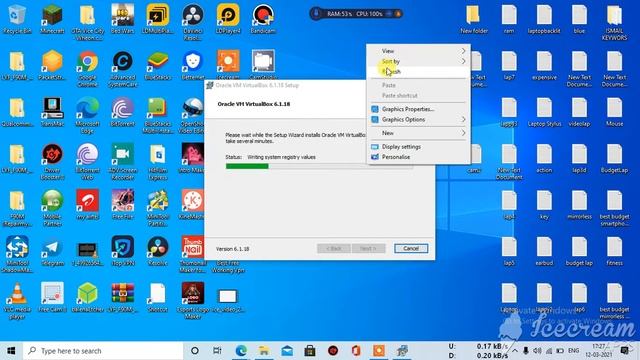Open the ENG language indicator

click(x=573, y=351)
